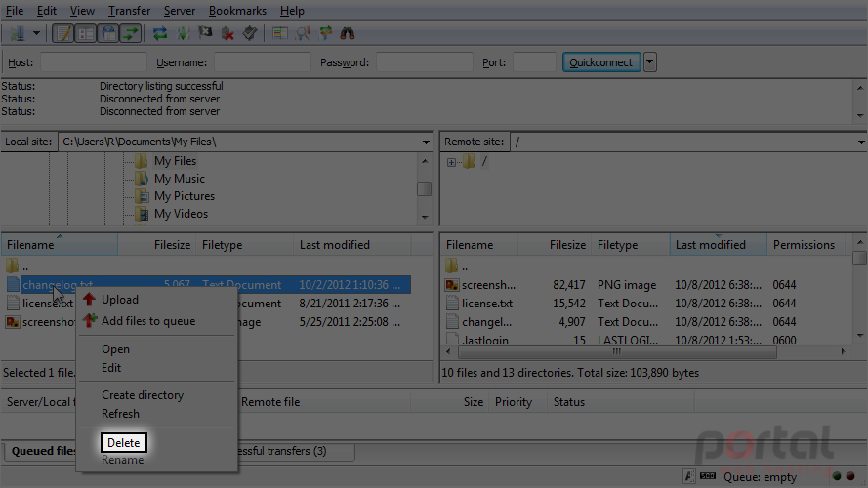The height and width of the screenshot is (488, 868).
Task: Toggle processing of the transfer queue
Action: [x=183, y=34]
